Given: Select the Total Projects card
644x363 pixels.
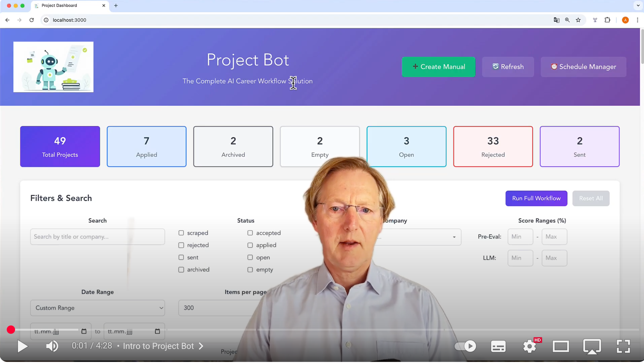Looking at the screenshot, I should pos(60,147).
